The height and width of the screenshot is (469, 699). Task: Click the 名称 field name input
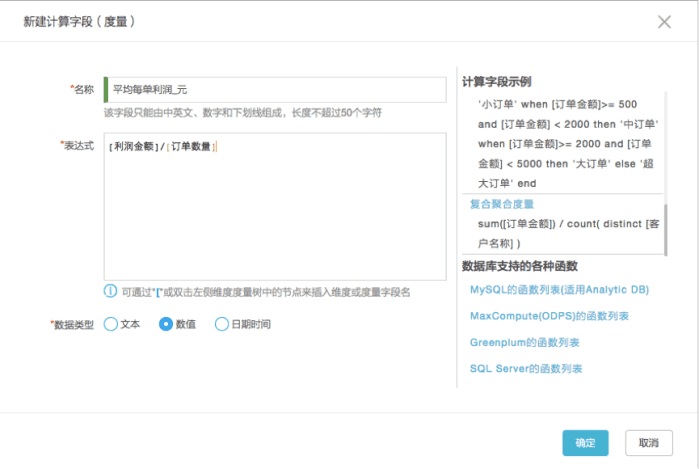[275, 90]
